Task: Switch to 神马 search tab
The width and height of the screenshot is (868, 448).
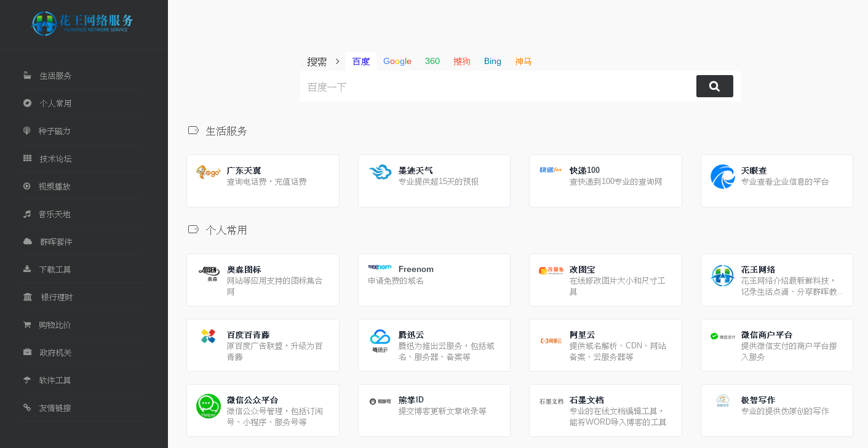Action: coord(524,62)
